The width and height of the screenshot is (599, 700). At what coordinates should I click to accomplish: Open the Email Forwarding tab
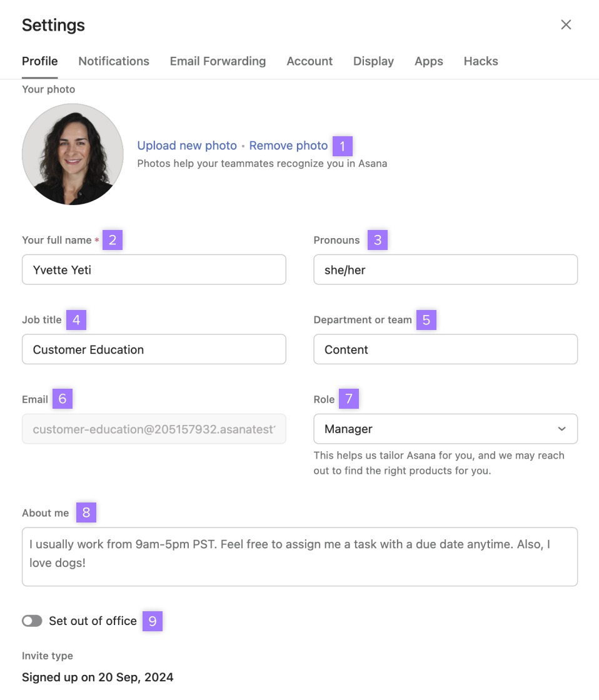[x=218, y=61]
